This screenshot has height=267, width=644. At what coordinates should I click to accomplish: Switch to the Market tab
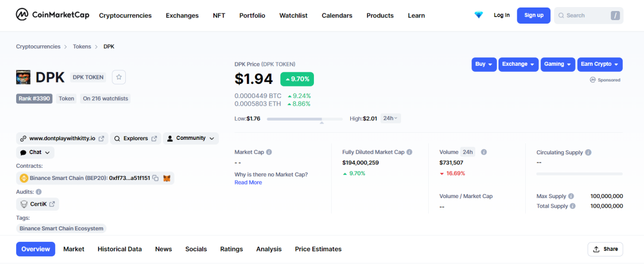[74, 249]
